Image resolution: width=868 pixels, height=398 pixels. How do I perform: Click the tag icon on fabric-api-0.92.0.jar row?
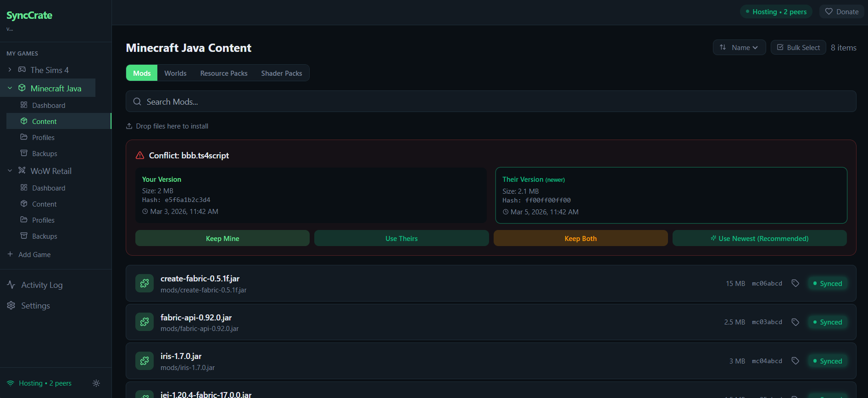click(795, 322)
